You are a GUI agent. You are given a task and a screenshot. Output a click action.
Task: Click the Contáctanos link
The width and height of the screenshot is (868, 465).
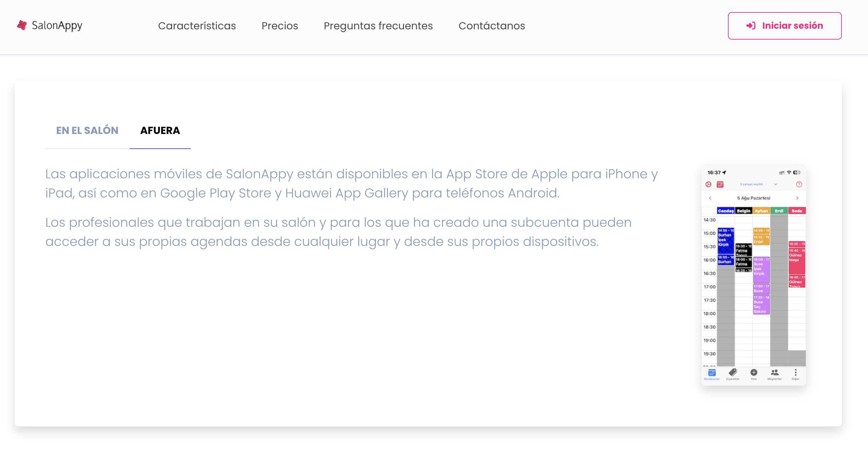(492, 26)
